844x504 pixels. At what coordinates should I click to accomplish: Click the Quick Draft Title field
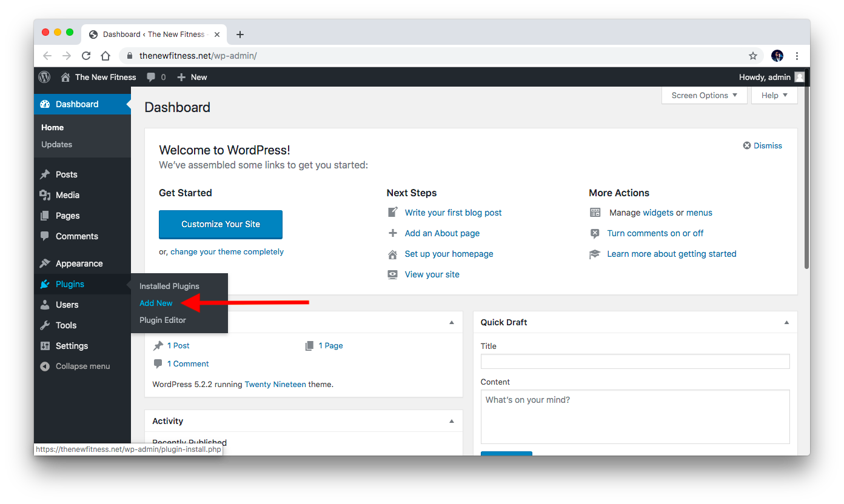click(x=635, y=361)
